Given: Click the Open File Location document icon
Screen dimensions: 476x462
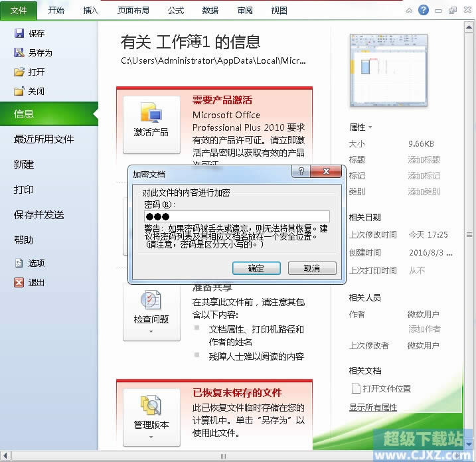Looking at the screenshot, I should 355,388.
